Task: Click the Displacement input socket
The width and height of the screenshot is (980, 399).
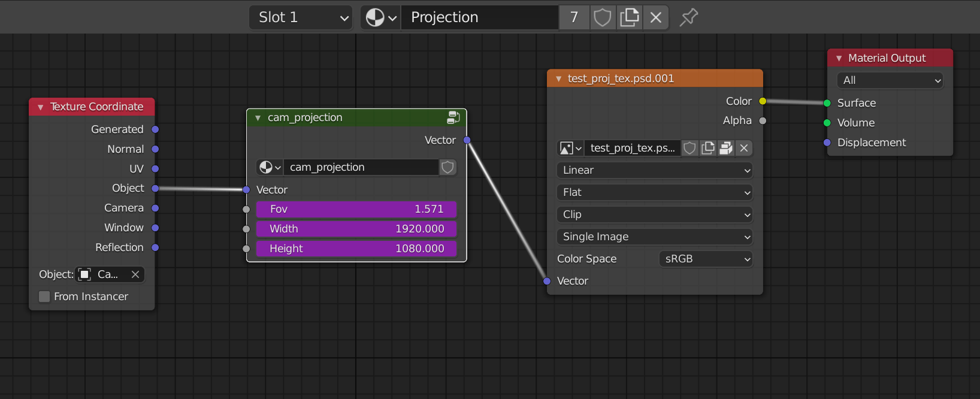Action: pyautogui.click(x=827, y=143)
